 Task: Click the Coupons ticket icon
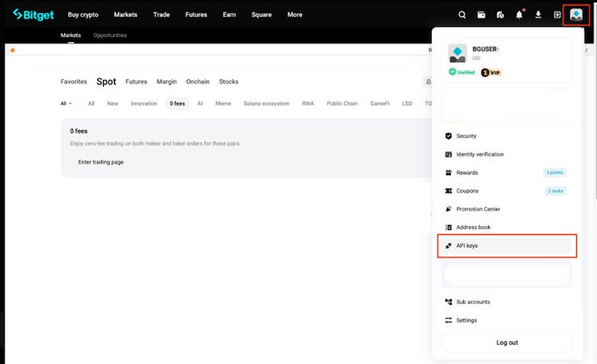coord(448,191)
